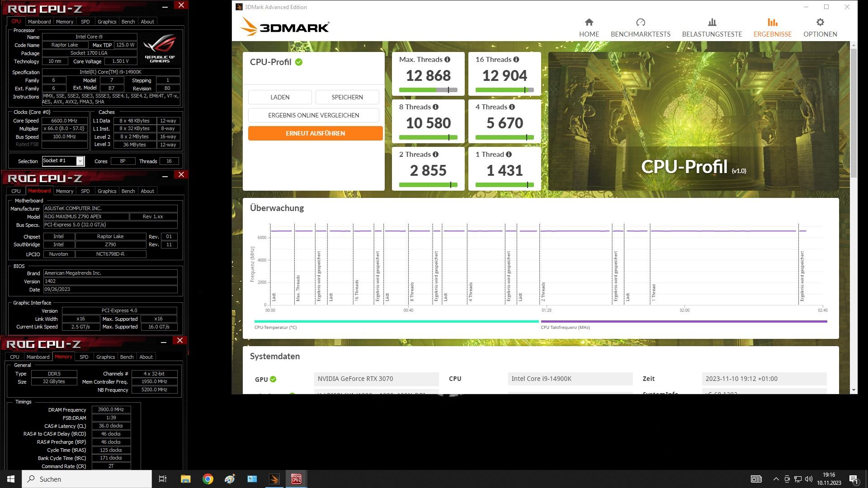Open File Explorer in the taskbar
This screenshot has width=868, height=488.
[185, 479]
